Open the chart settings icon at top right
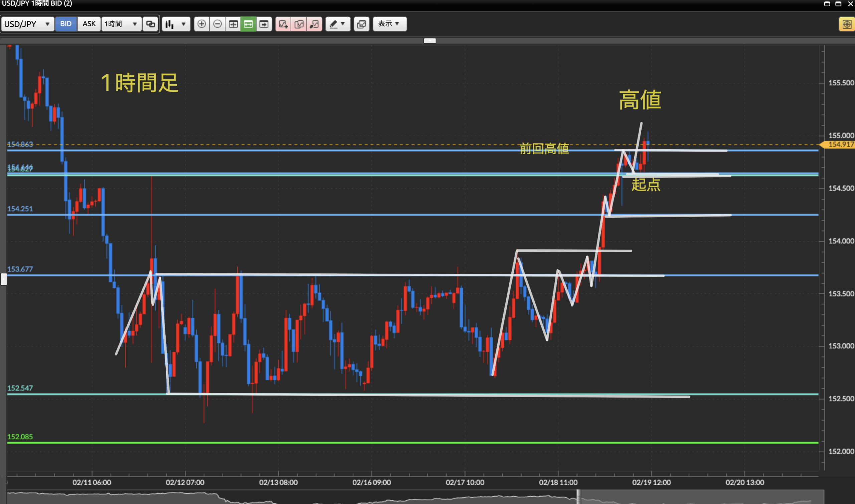The height and width of the screenshot is (504, 855). pyautogui.click(x=847, y=24)
